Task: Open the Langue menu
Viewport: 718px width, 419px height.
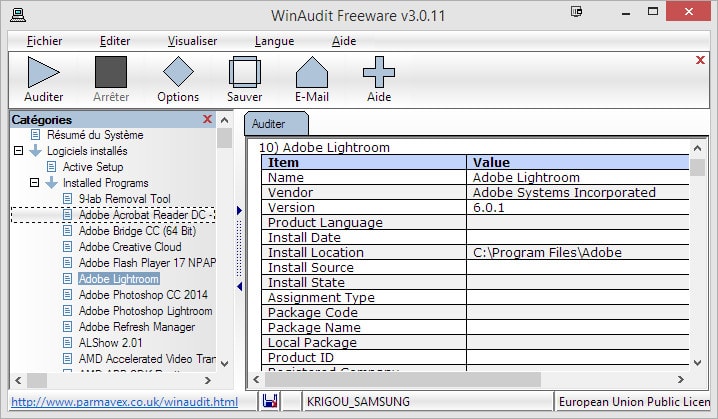Action: (274, 41)
